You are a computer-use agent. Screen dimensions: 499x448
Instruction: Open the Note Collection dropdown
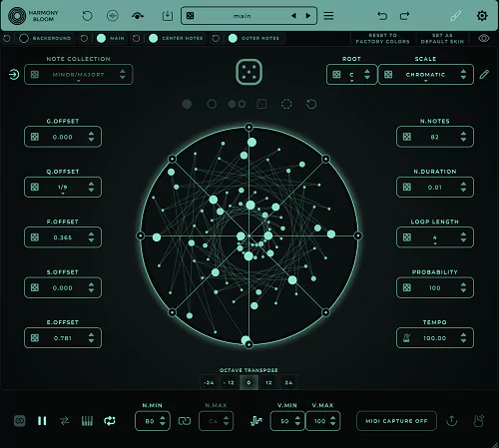point(79,75)
